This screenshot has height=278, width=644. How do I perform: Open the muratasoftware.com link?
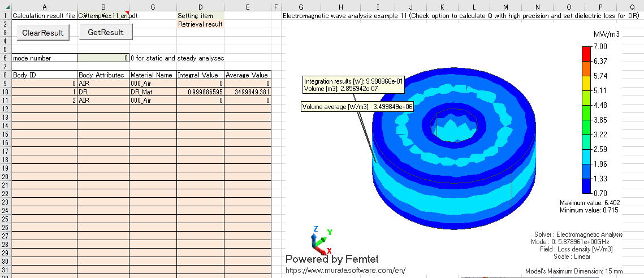pos(345,270)
